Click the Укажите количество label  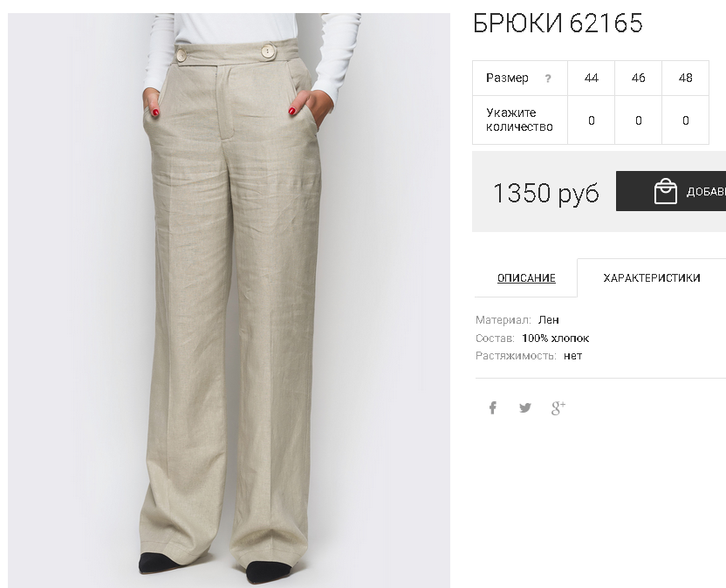[519, 120]
